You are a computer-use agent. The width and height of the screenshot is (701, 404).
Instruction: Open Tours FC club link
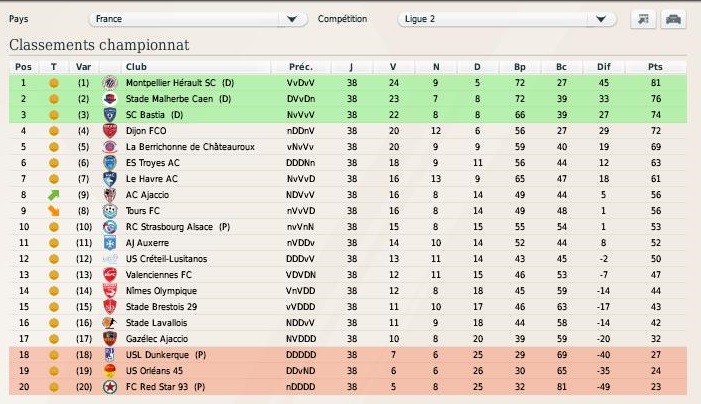143,211
